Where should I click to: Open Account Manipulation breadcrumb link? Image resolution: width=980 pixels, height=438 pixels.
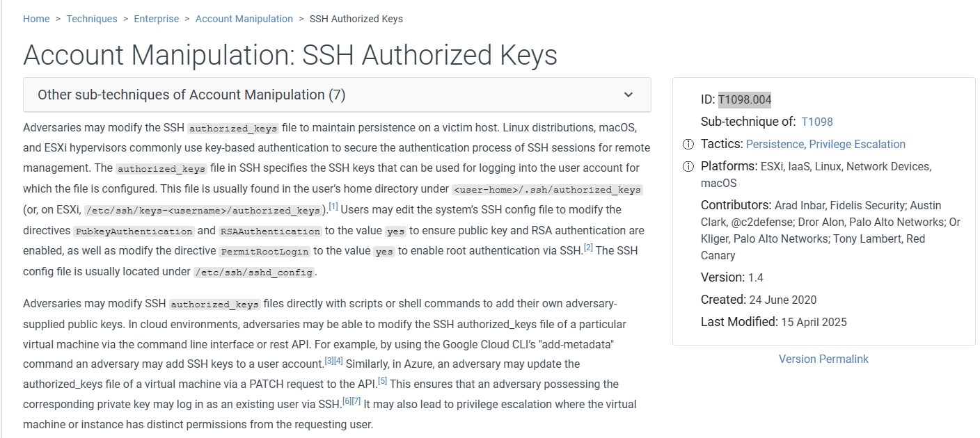244,19
